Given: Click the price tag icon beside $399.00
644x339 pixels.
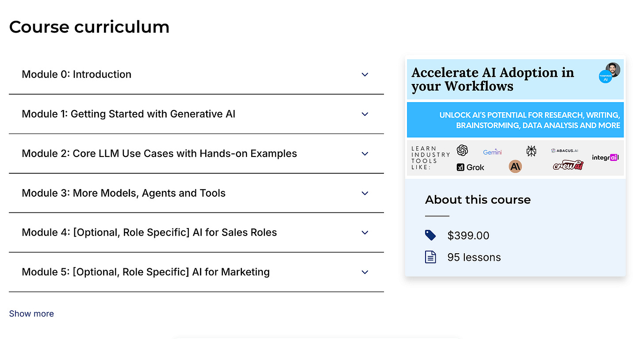Looking at the screenshot, I should [430, 236].
